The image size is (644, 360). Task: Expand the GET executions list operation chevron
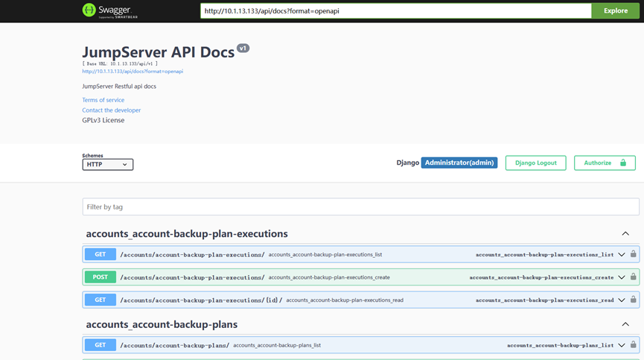click(622, 255)
